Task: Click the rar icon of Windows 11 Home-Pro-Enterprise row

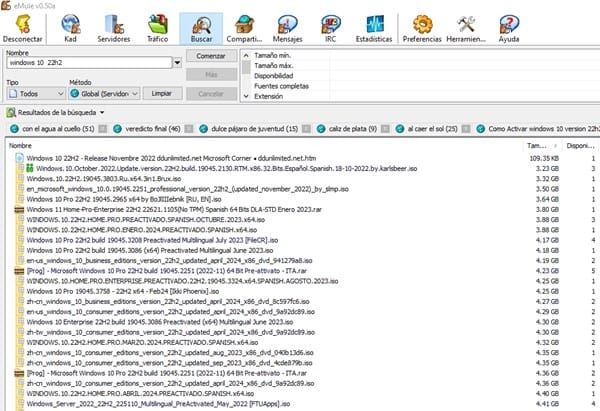Action: [x=19, y=209]
